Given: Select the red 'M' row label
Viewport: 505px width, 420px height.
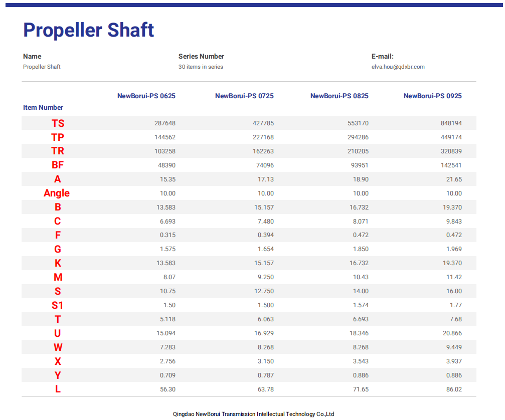Looking at the screenshot, I should [x=58, y=277].
